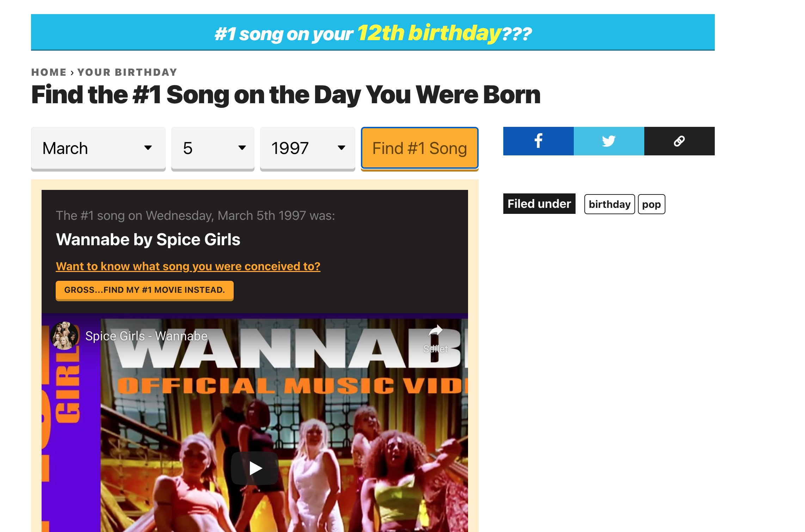
Task: Click Gross...Find My #1 Movie Instead
Action: [145, 290]
